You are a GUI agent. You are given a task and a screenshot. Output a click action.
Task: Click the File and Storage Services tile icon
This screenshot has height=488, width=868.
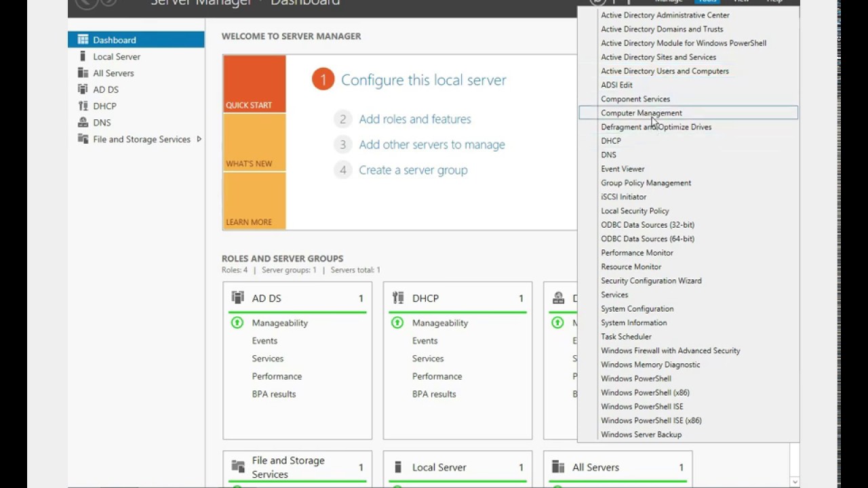pyautogui.click(x=237, y=466)
